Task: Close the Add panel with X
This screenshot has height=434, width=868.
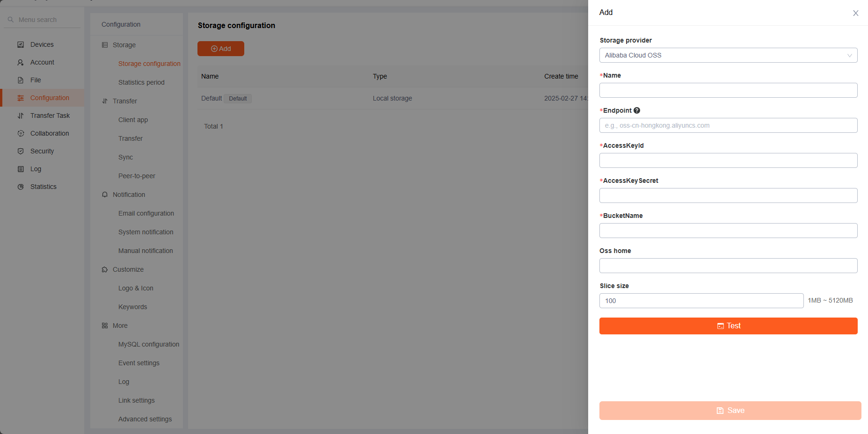Action: click(855, 13)
